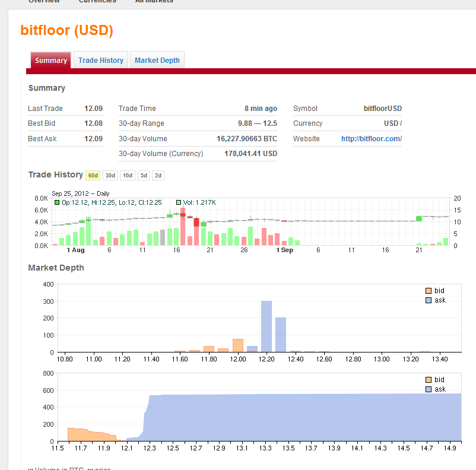Screen dimensions: 476x470
Task: Click the Vol legend square in trade chart
Action: click(x=179, y=202)
